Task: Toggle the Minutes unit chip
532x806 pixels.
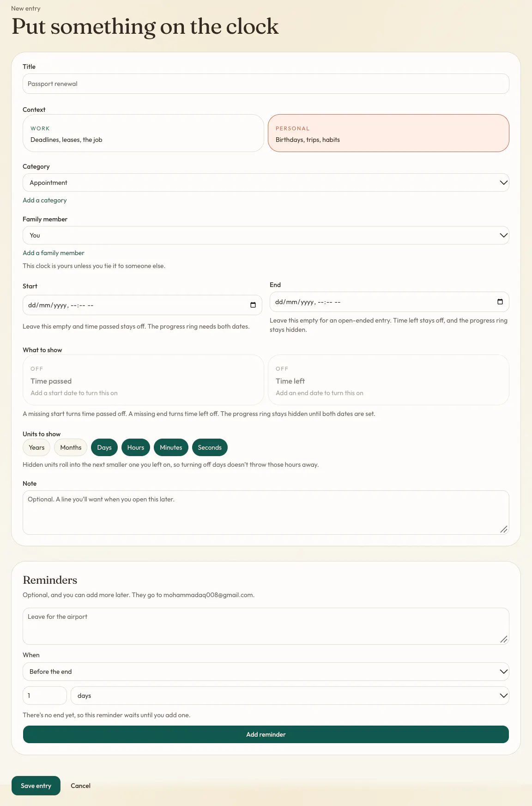Action: [x=171, y=447]
